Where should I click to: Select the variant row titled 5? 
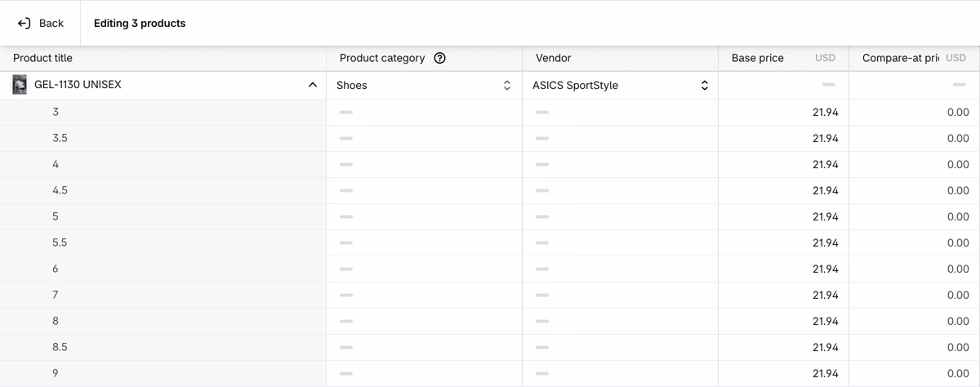coord(163,216)
